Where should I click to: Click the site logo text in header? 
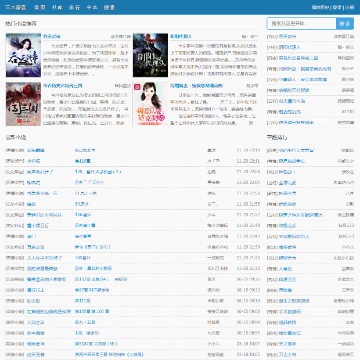(16, 7)
